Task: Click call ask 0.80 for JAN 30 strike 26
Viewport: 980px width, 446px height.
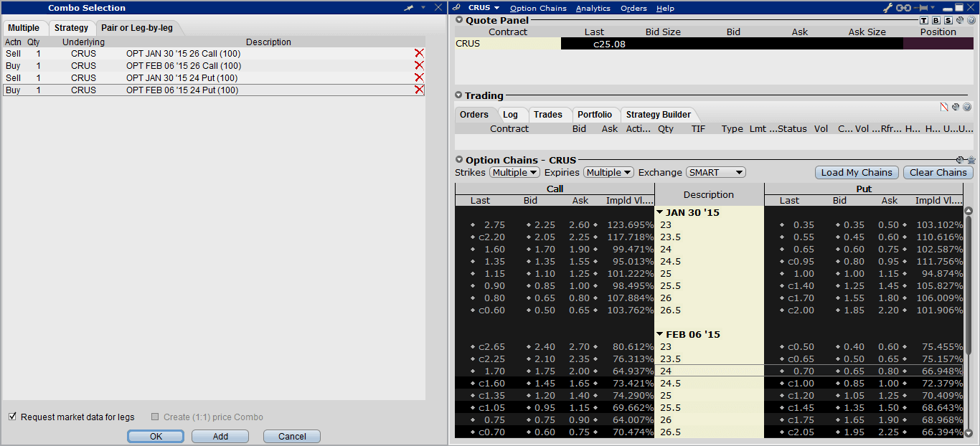Action: (x=580, y=298)
